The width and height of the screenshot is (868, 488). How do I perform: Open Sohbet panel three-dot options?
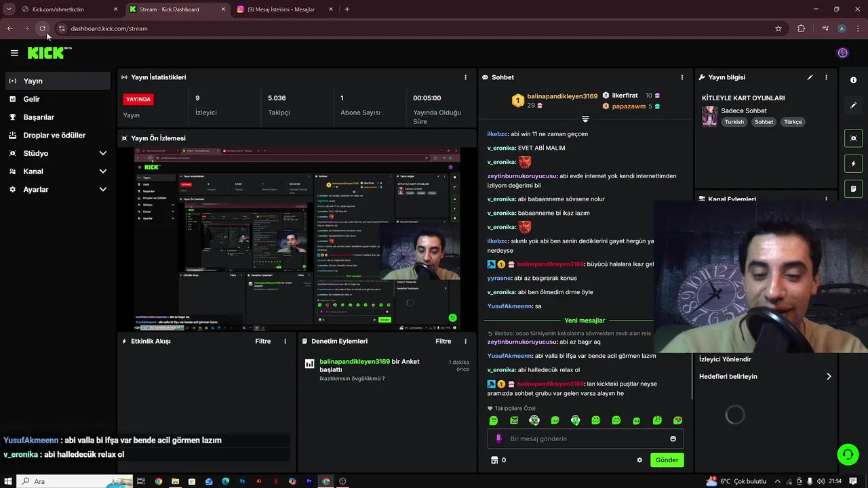[x=682, y=77]
